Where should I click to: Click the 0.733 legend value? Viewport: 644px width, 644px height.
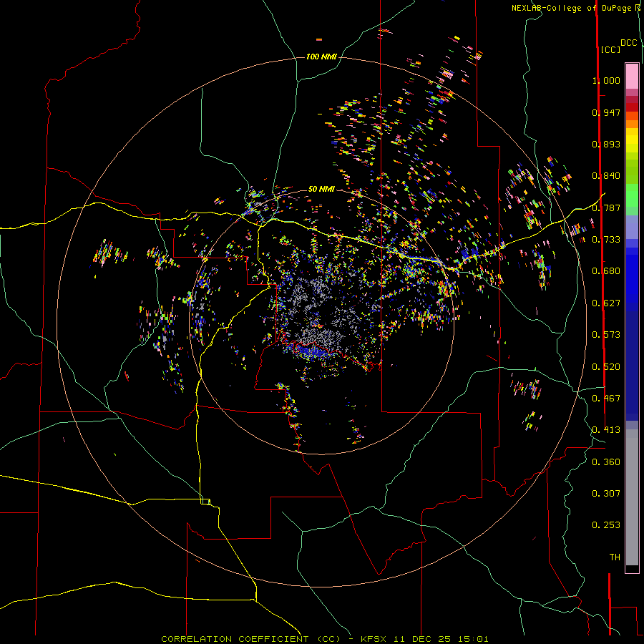coord(606,240)
